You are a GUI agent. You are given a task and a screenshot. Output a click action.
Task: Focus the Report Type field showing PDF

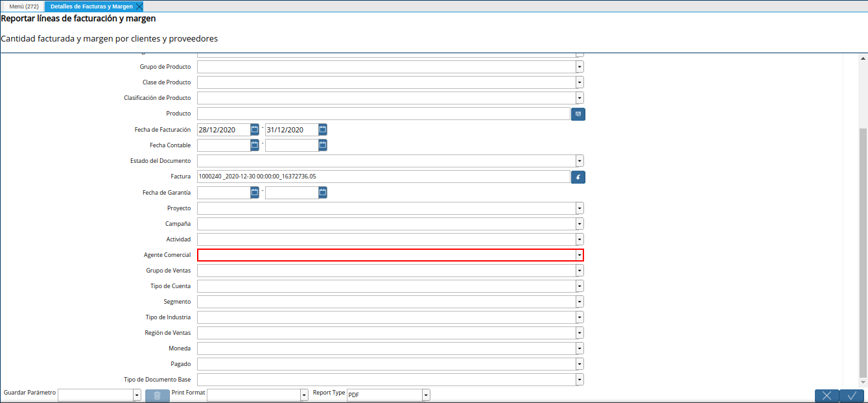384,395
